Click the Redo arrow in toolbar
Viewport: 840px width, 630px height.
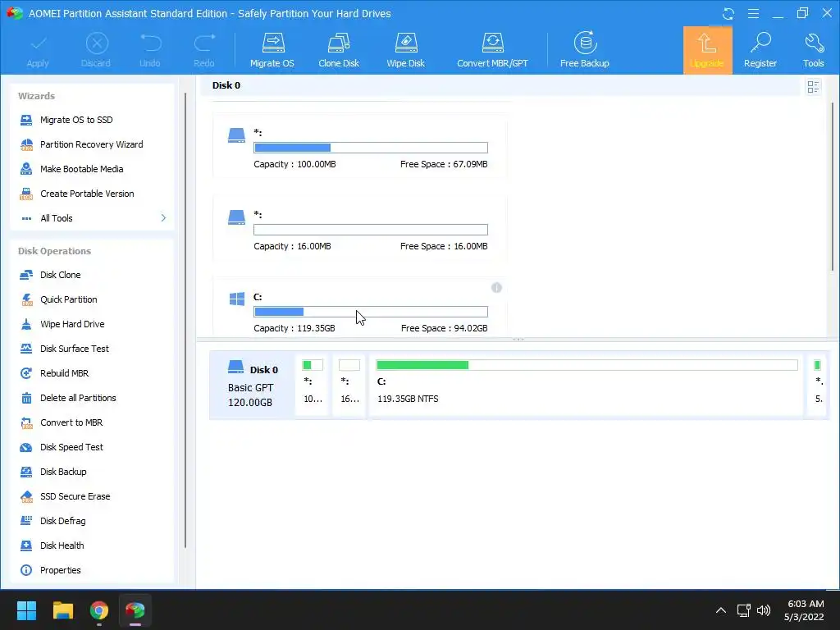click(x=204, y=50)
